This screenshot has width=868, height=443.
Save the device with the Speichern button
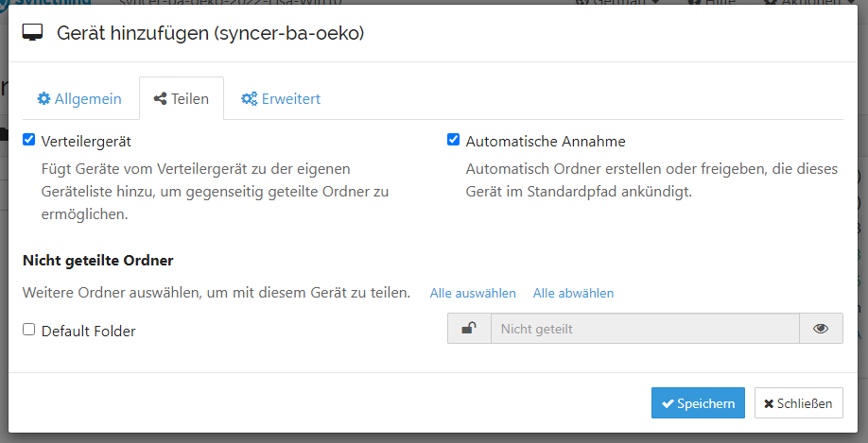[x=698, y=403]
